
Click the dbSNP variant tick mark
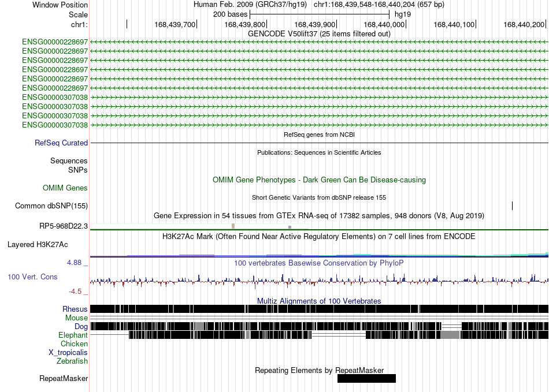pyautogui.click(x=512, y=206)
